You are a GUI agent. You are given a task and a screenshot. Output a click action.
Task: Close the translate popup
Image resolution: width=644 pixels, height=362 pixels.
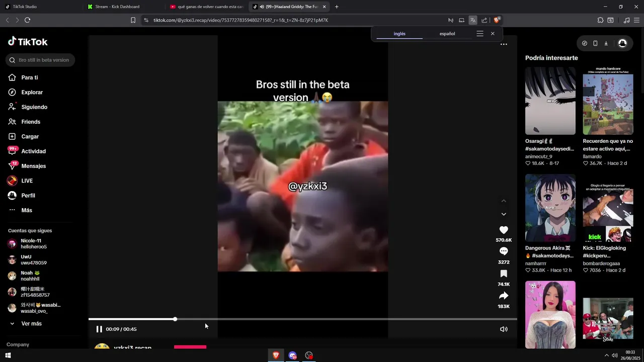point(493,34)
